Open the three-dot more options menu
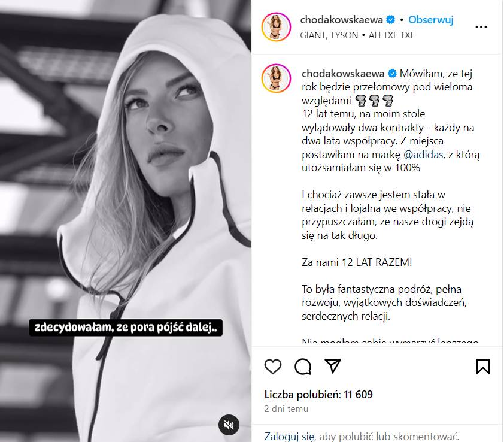This screenshot has width=504, height=442. click(481, 27)
